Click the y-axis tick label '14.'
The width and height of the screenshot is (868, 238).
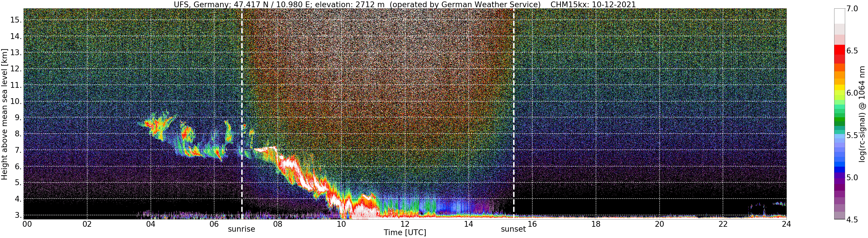[16, 36]
